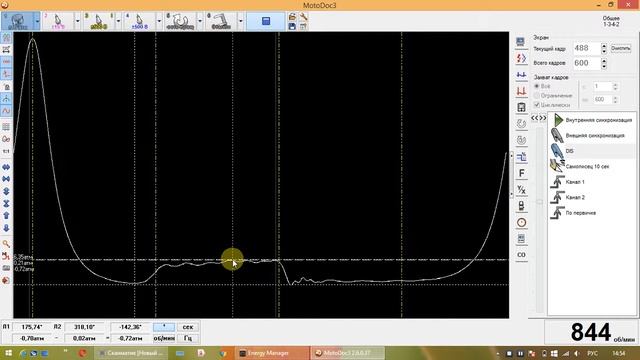Click the сек units button

click(x=188, y=327)
